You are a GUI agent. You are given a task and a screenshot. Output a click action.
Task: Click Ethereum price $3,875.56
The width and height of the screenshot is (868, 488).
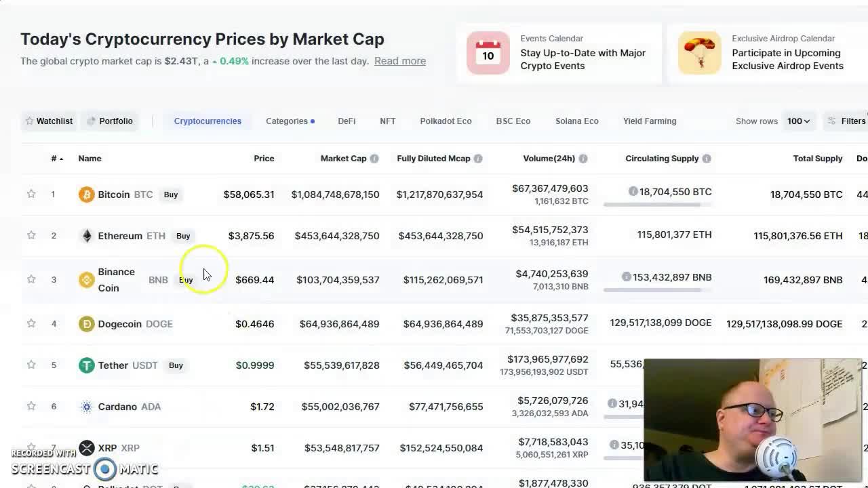click(251, 236)
